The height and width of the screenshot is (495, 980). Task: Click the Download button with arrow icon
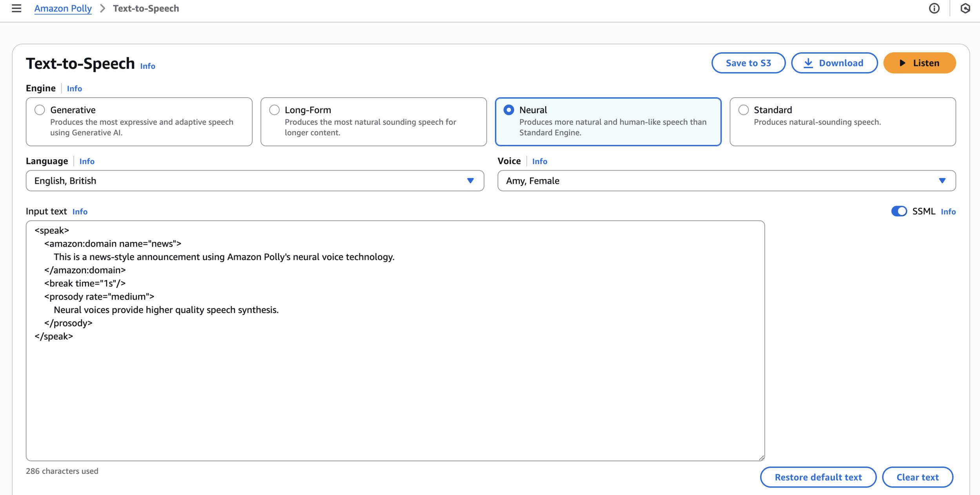834,63
